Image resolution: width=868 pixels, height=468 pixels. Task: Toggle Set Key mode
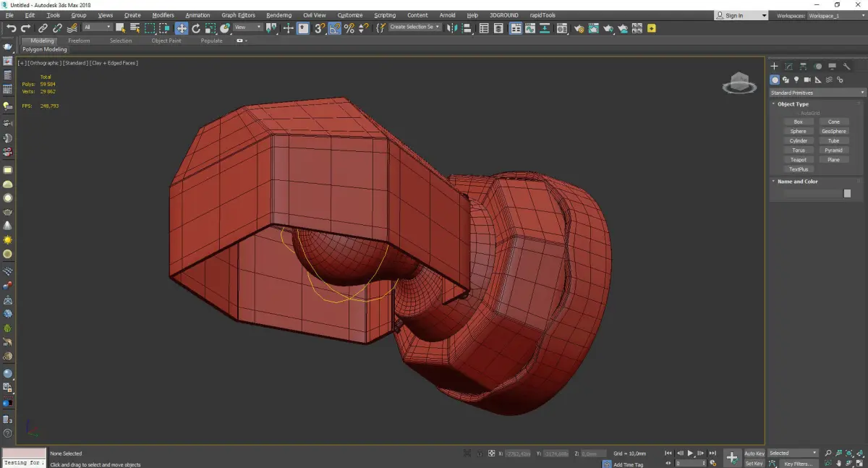point(754,463)
